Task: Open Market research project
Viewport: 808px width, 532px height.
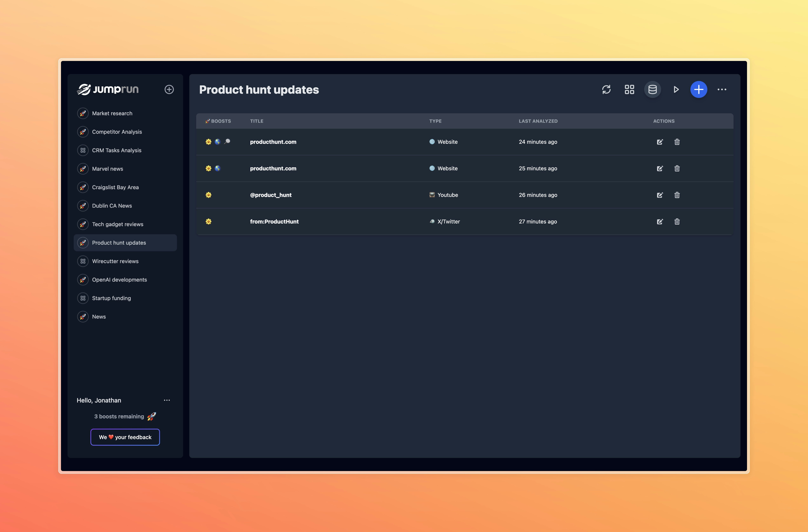Action: 112,113
